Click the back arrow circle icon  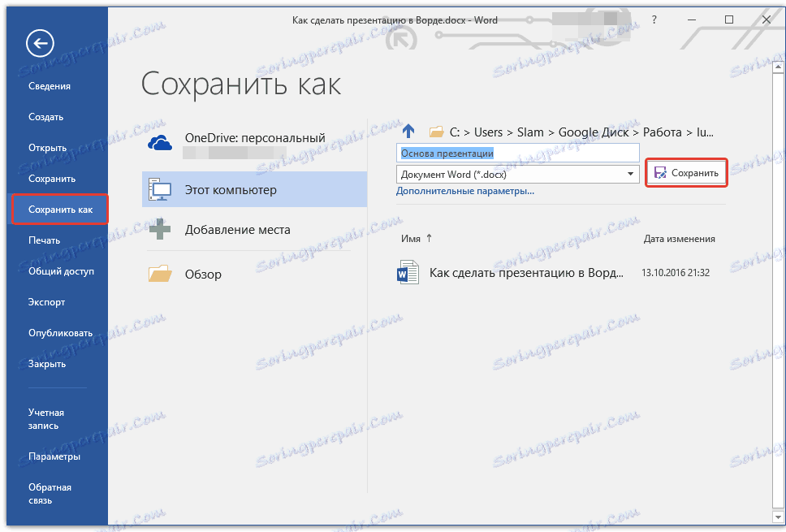pos(40,44)
